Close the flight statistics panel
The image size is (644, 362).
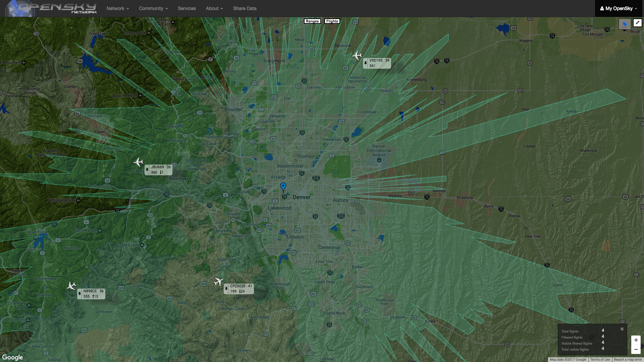[x=622, y=329]
